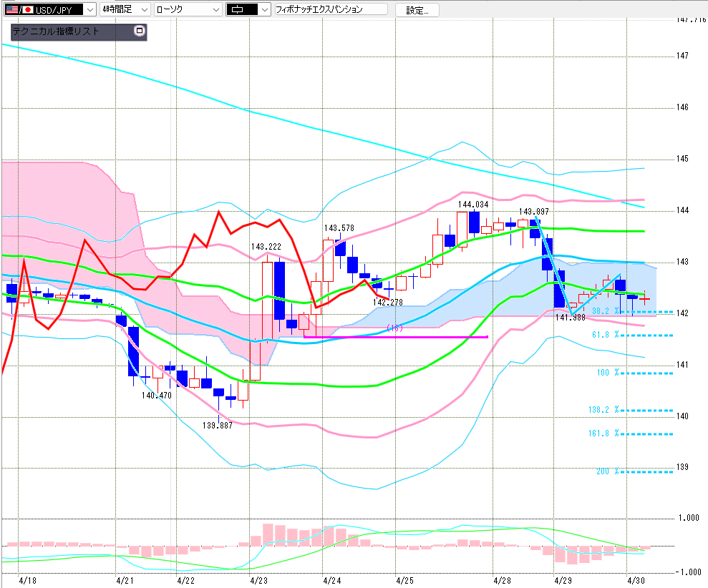Click the 4/18 date axis label
The height and width of the screenshot is (588, 708).
coord(27,580)
